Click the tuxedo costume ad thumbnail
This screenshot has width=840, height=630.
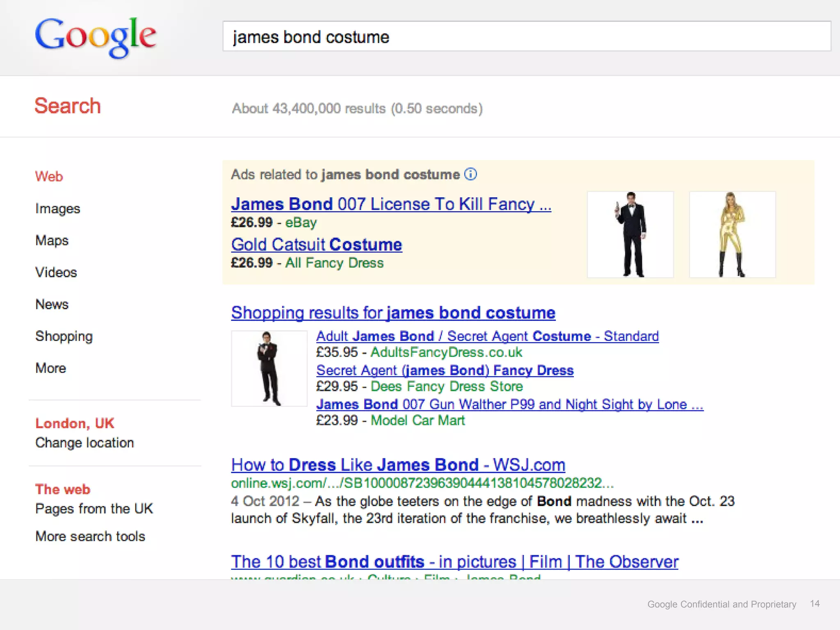(630, 235)
